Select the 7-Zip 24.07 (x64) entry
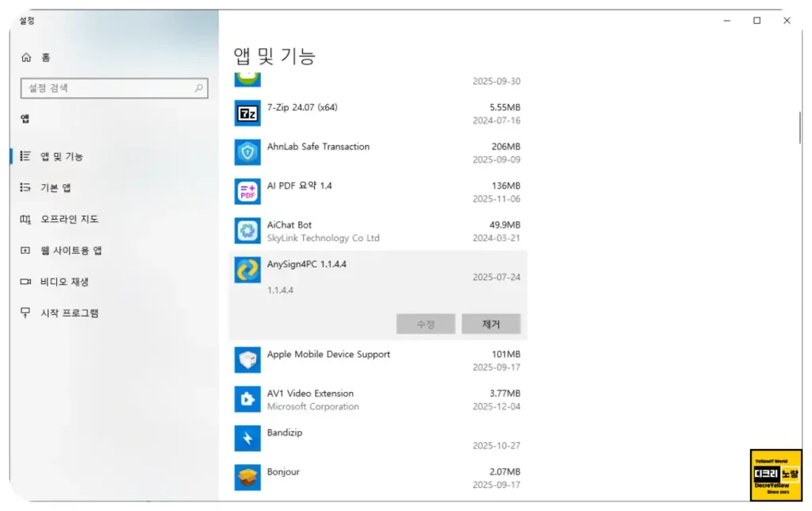The width and height of the screenshot is (812, 511). (x=378, y=113)
